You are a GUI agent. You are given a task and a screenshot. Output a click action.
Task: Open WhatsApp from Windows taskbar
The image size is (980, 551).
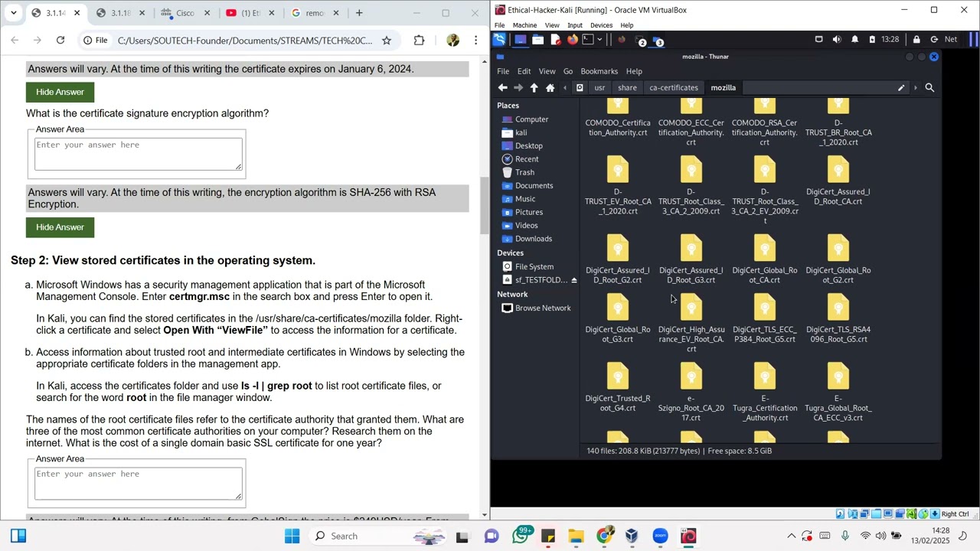point(521,536)
